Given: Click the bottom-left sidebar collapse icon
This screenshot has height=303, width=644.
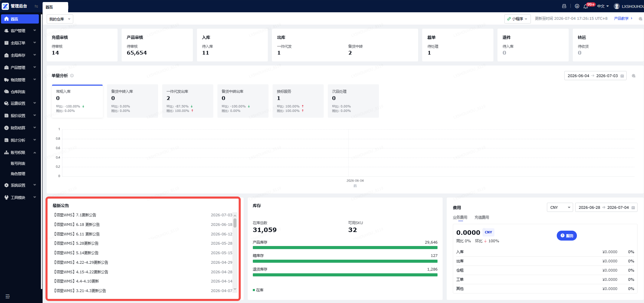Looking at the screenshot, I should click(x=7, y=297).
